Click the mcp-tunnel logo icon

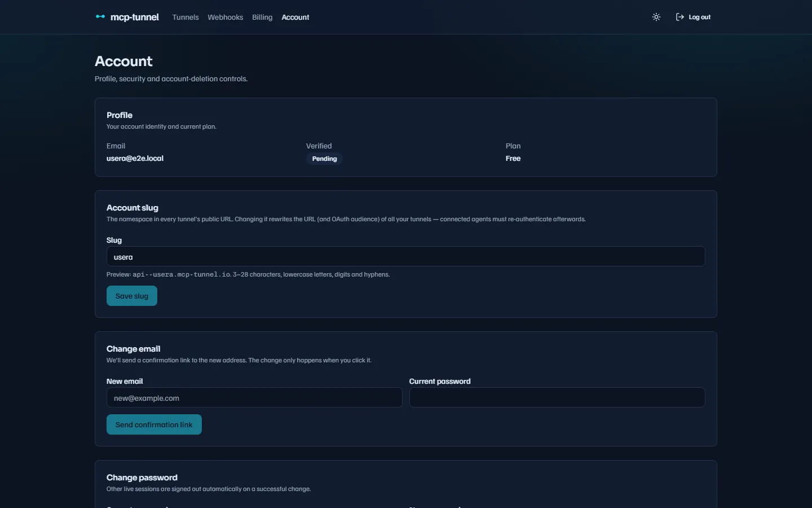100,17
